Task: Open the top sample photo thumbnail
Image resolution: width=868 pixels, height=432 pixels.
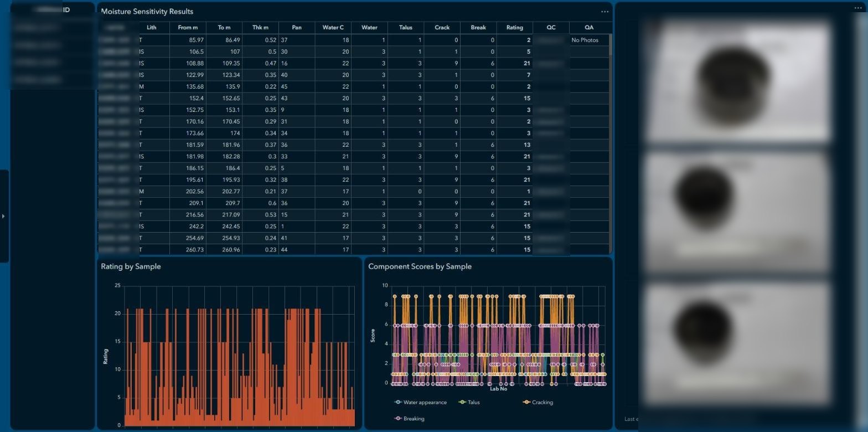Action: pos(737,80)
